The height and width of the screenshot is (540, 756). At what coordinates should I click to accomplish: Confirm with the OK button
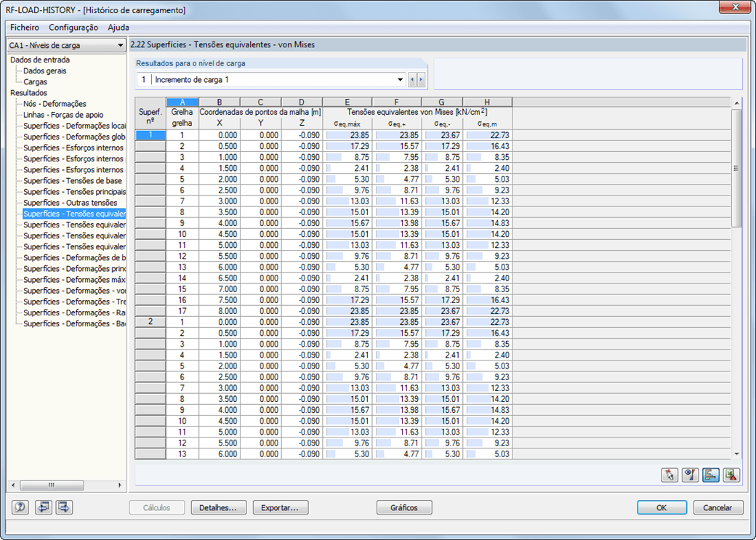coord(662,508)
